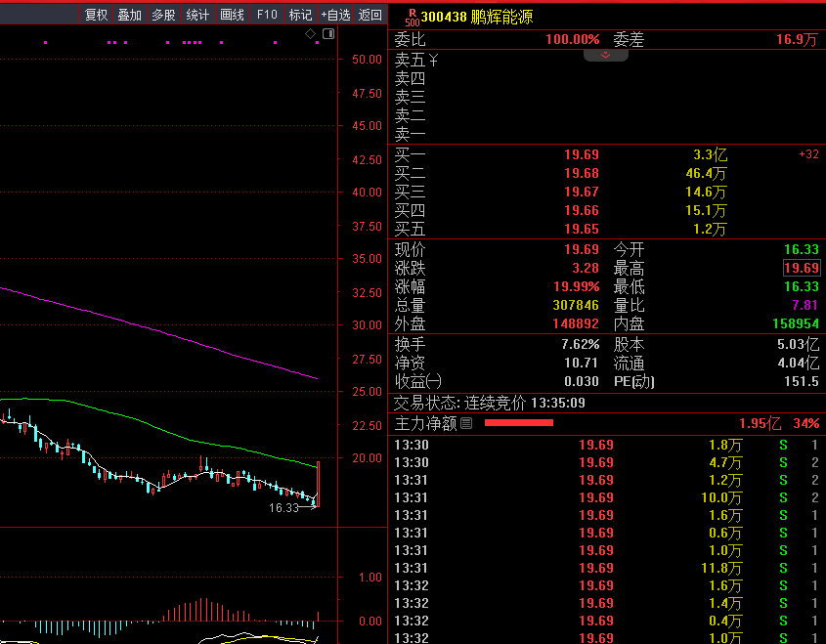The image size is (826, 644).
Task: Click the ¥ symbol next to 卖五
Action: pos(432,60)
